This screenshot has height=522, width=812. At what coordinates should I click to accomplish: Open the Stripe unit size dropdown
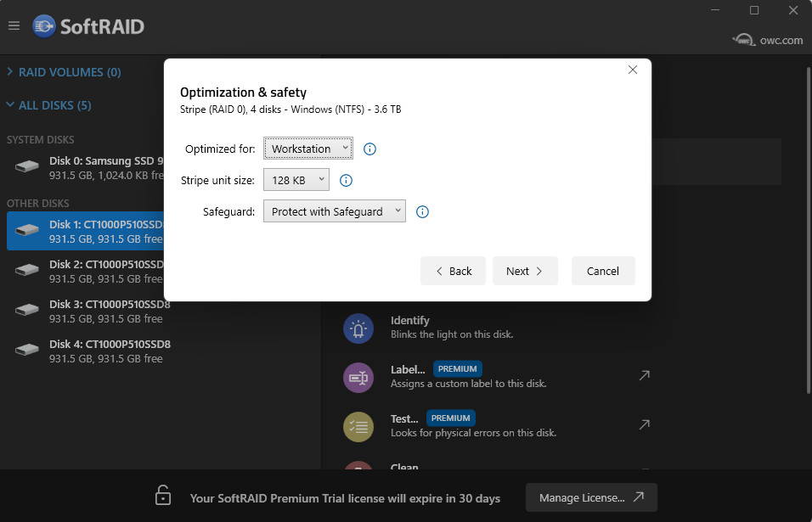tap(296, 180)
